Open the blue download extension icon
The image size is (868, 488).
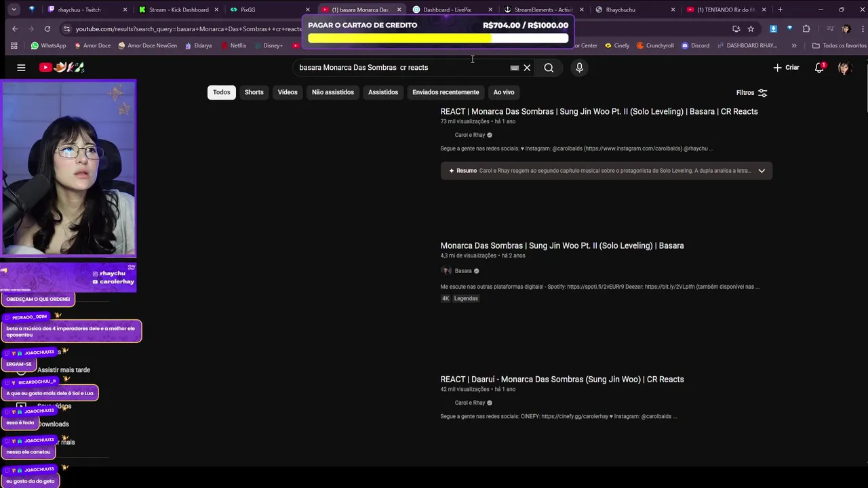774,29
